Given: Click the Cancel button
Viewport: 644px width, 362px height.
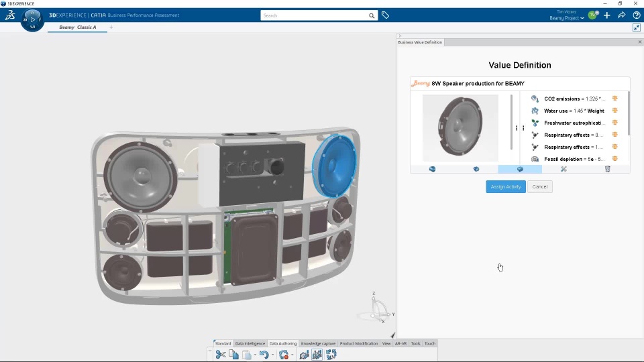Looking at the screenshot, I should click(539, 187).
